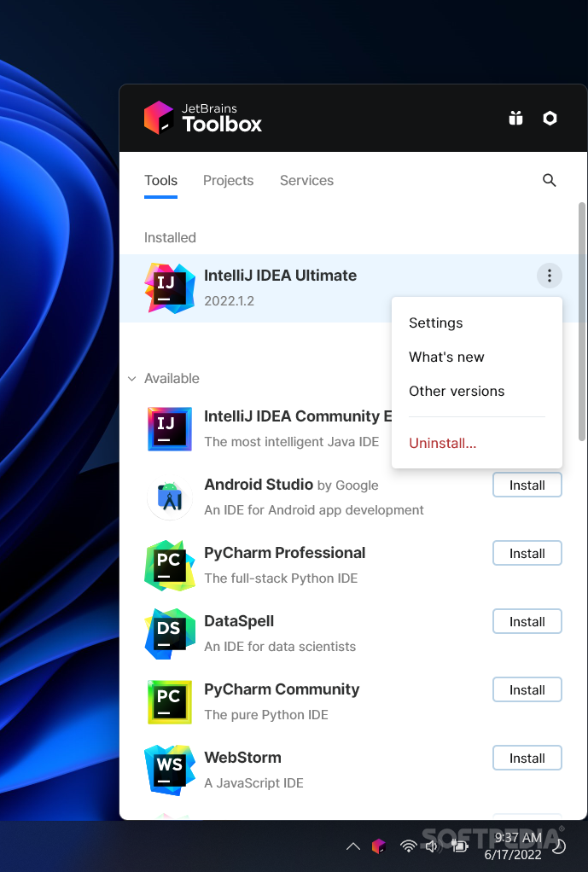Show hidden icons arrow in system tray
Image resolution: width=588 pixels, height=872 pixels.
pos(353,846)
